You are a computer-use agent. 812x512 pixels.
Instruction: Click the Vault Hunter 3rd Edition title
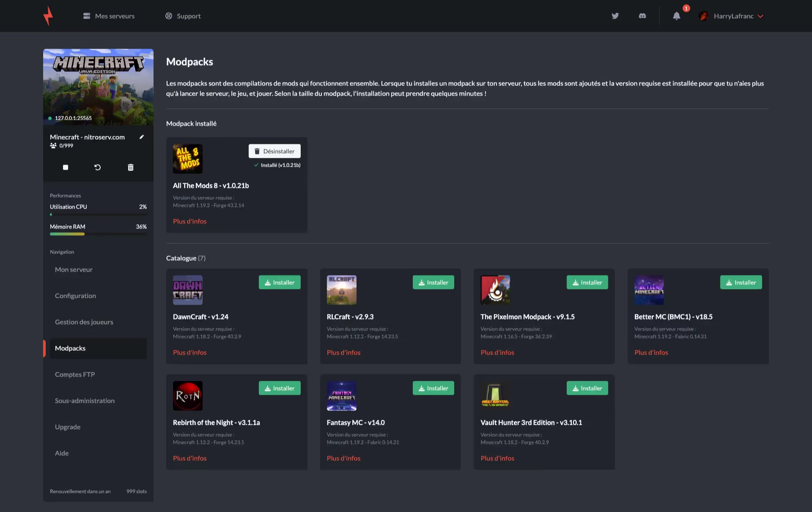[531, 423]
